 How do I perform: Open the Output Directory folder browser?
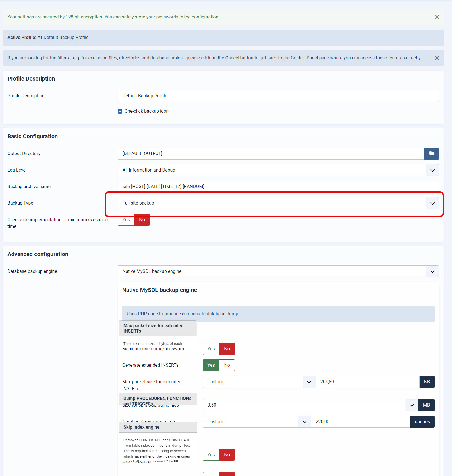(x=432, y=154)
